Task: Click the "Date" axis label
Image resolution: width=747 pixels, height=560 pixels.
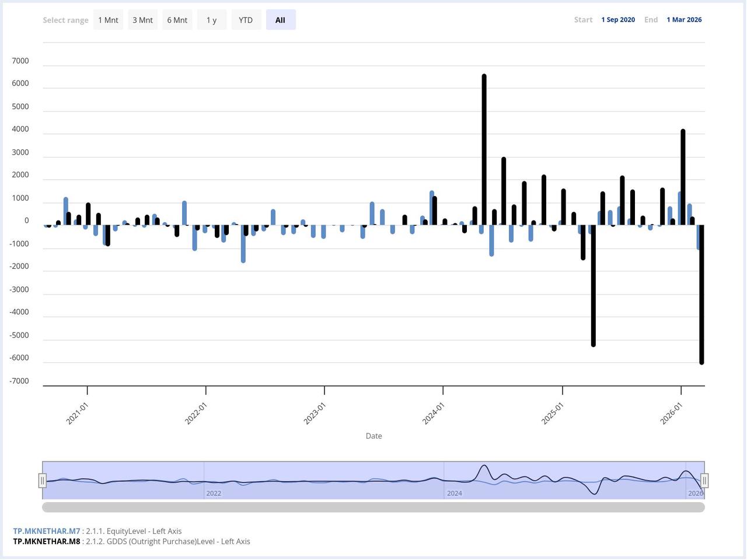Action: [x=373, y=436]
